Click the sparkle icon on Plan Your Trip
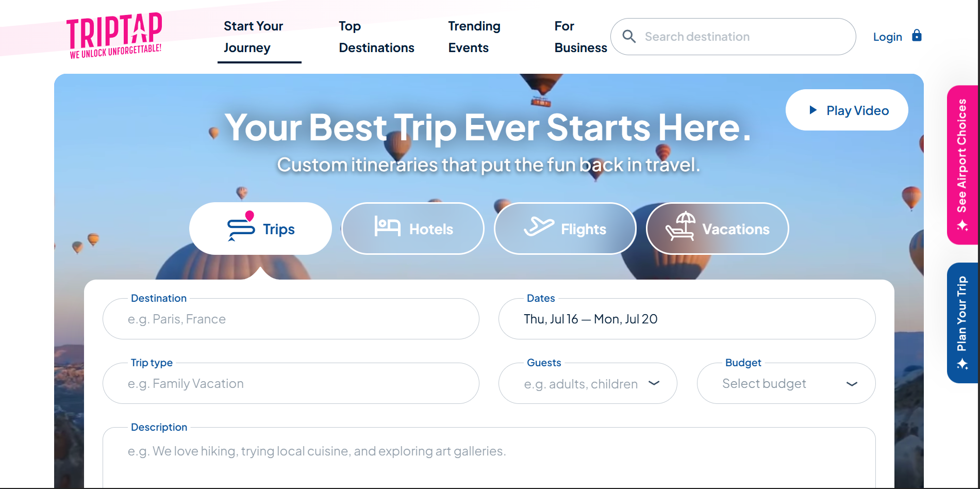The image size is (980, 489). 962,365
